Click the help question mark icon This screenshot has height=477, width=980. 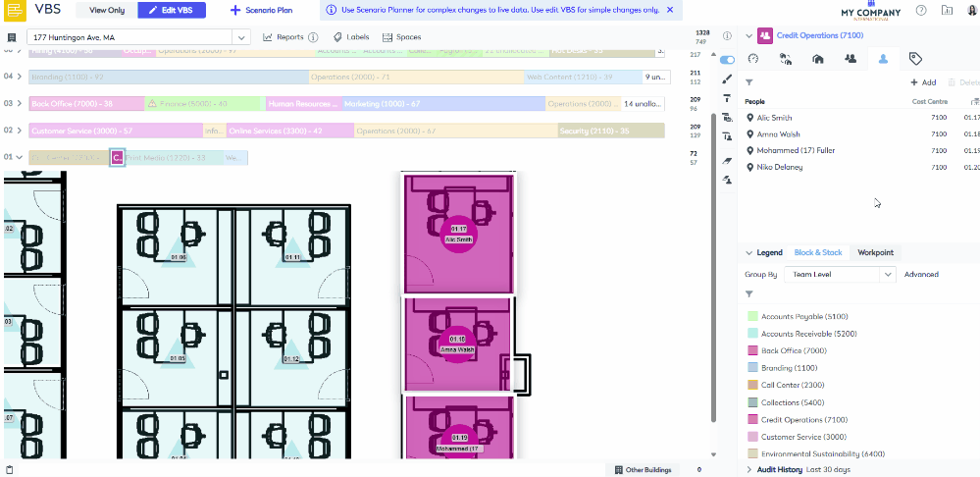coord(920,10)
